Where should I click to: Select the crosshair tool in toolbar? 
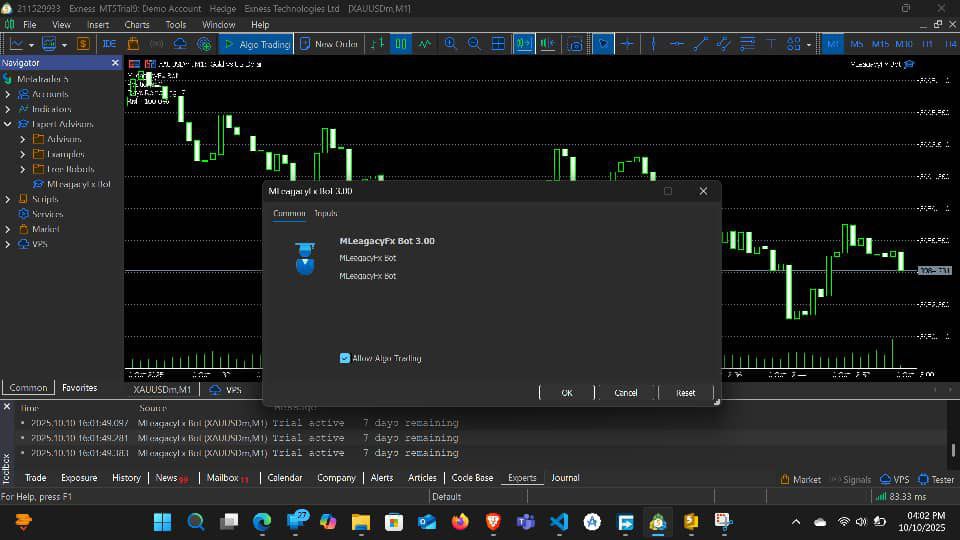pos(628,44)
